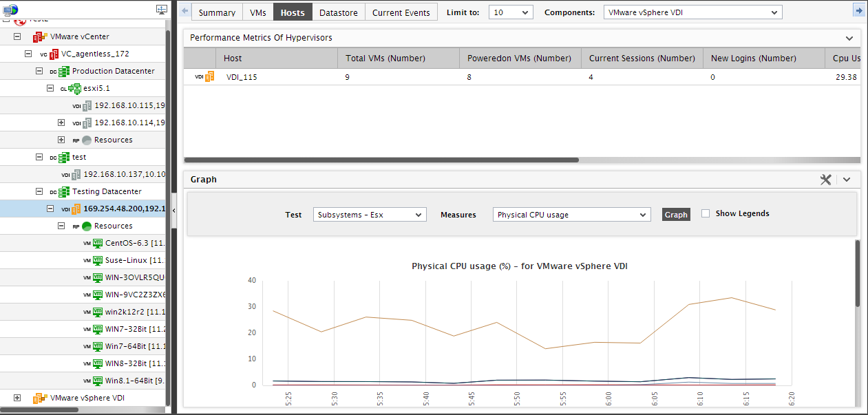The image size is (868, 415).
Task: Collapse the 169.254.48.200 host node
Action: [50, 209]
